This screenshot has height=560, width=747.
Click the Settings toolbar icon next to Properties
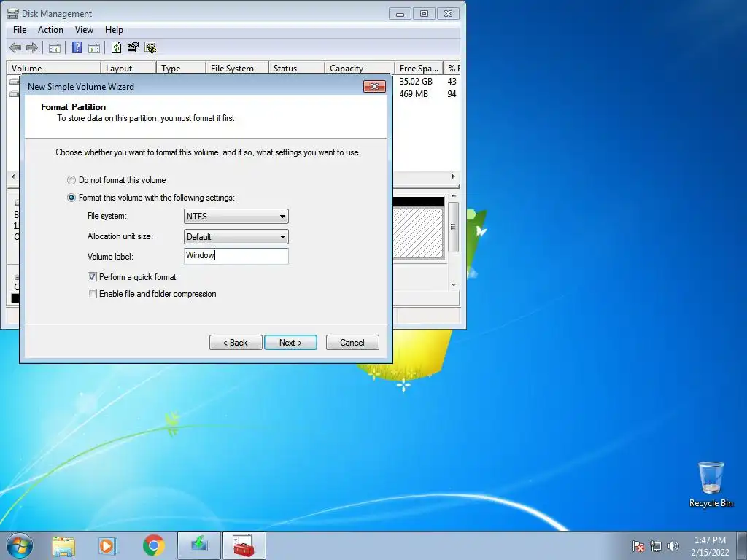click(150, 47)
